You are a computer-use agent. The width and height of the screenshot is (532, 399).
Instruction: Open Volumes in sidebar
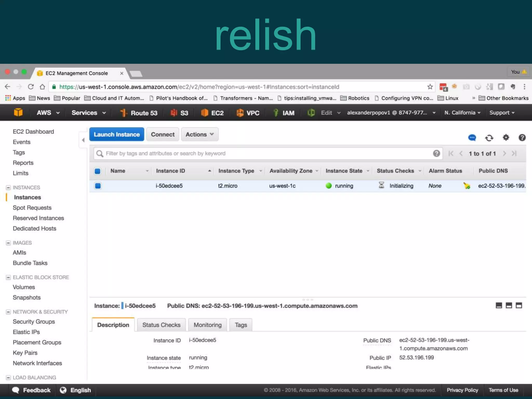(24, 287)
